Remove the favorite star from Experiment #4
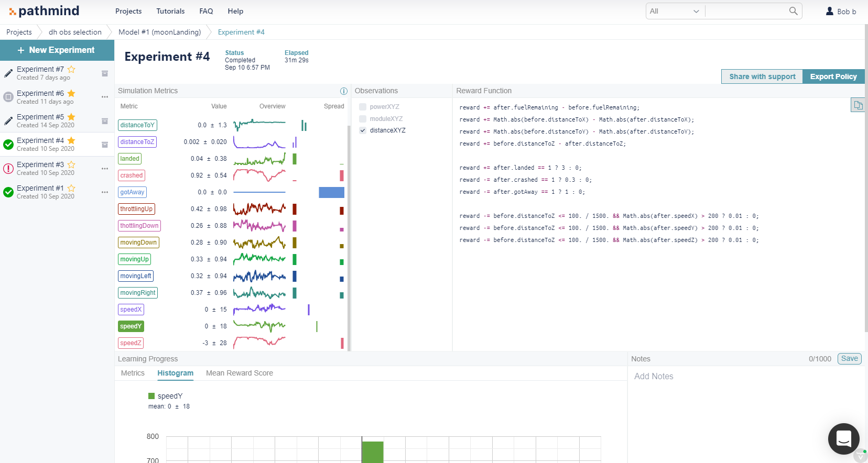Viewport: 868px width, 463px height. (x=71, y=140)
